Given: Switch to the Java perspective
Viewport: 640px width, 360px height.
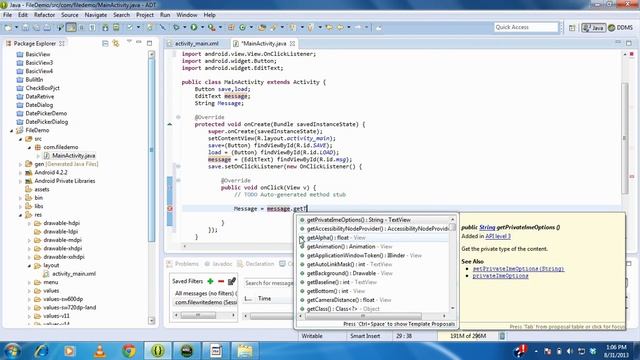Looking at the screenshot, I should click(593, 28).
